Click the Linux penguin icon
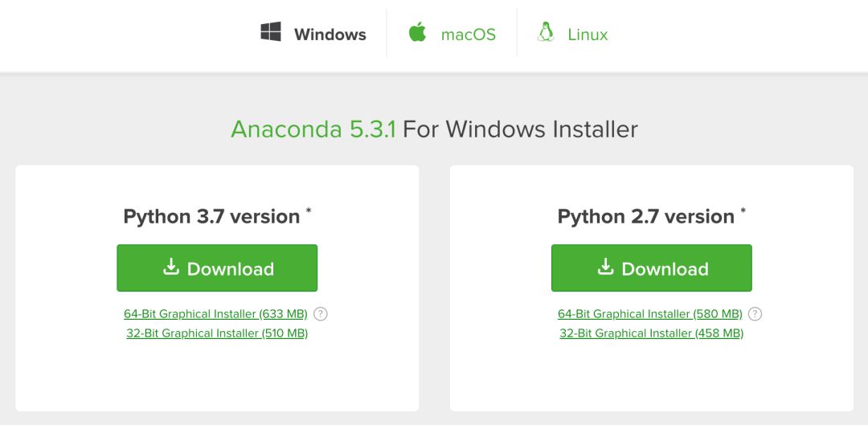Viewport: 868px width, 425px height. click(546, 31)
